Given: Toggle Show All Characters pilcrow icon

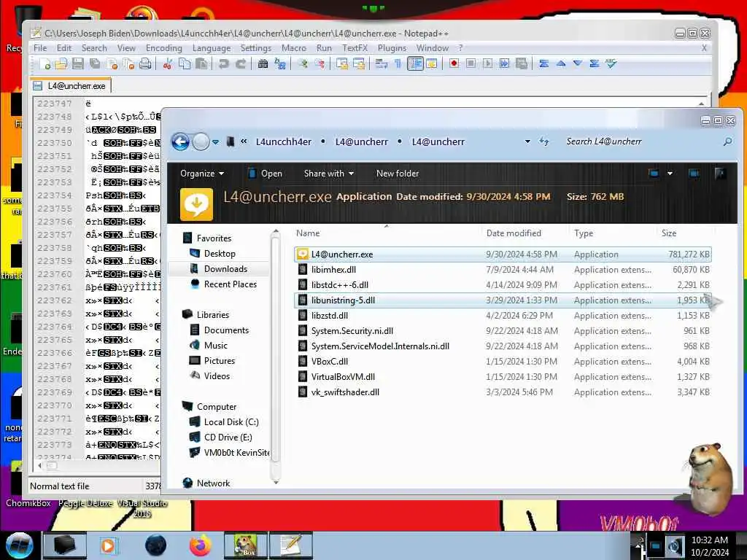Looking at the screenshot, I should [x=398, y=63].
